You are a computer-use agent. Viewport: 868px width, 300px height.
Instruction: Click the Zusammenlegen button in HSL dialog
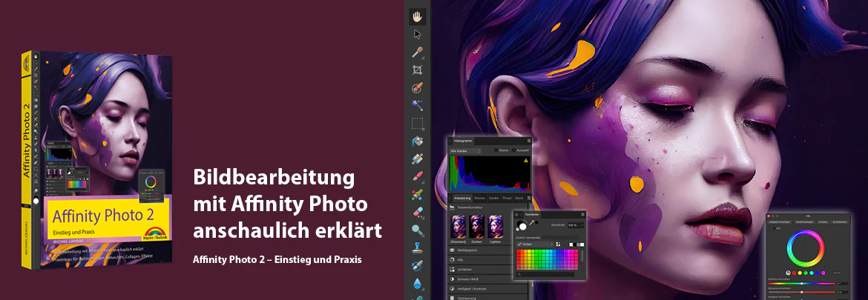point(805,222)
